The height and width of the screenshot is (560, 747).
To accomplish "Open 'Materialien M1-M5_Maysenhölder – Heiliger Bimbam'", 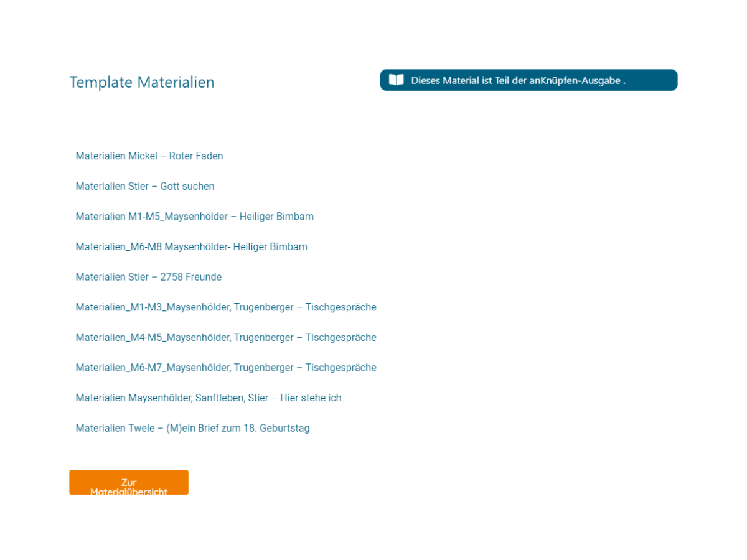I will coord(195,217).
